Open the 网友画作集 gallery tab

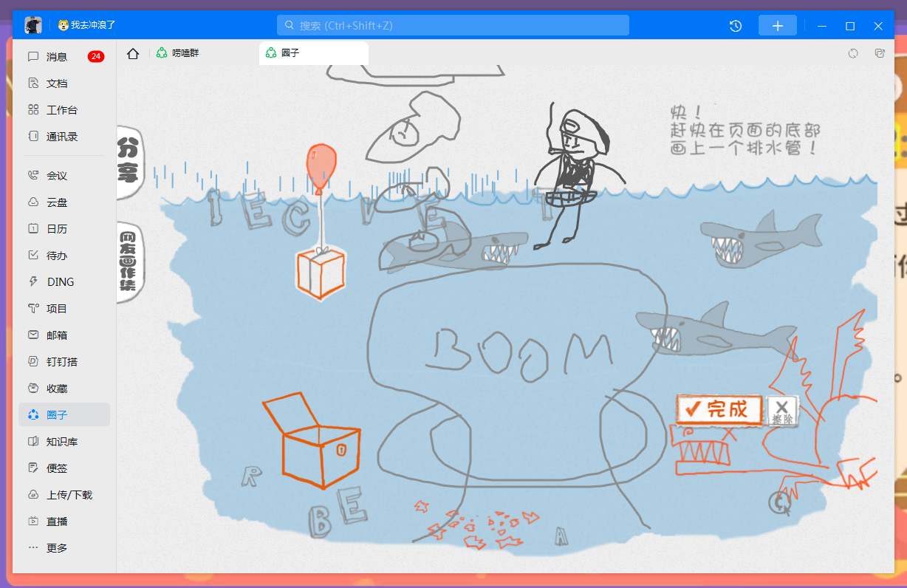point(129,263)
